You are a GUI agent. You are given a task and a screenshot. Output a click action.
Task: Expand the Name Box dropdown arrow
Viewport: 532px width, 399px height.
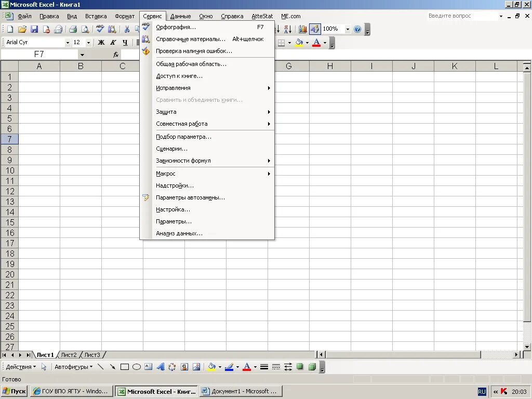pos(82,55)
